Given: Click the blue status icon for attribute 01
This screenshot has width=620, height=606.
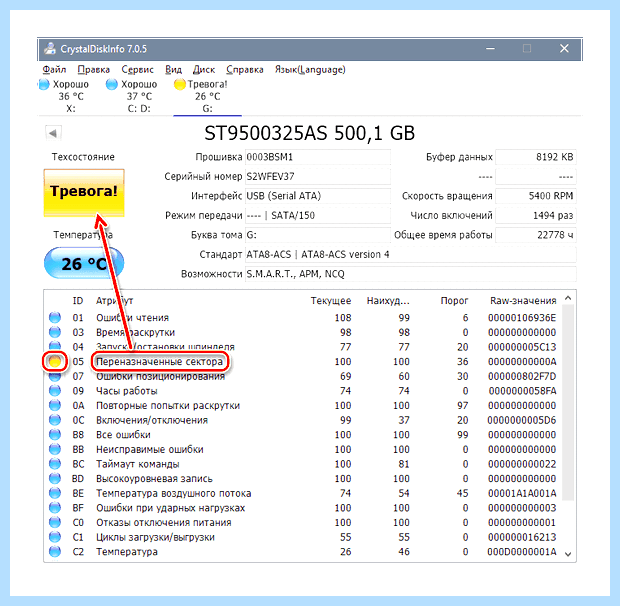Looking at the screenshot, I should [x=55, y=317].
